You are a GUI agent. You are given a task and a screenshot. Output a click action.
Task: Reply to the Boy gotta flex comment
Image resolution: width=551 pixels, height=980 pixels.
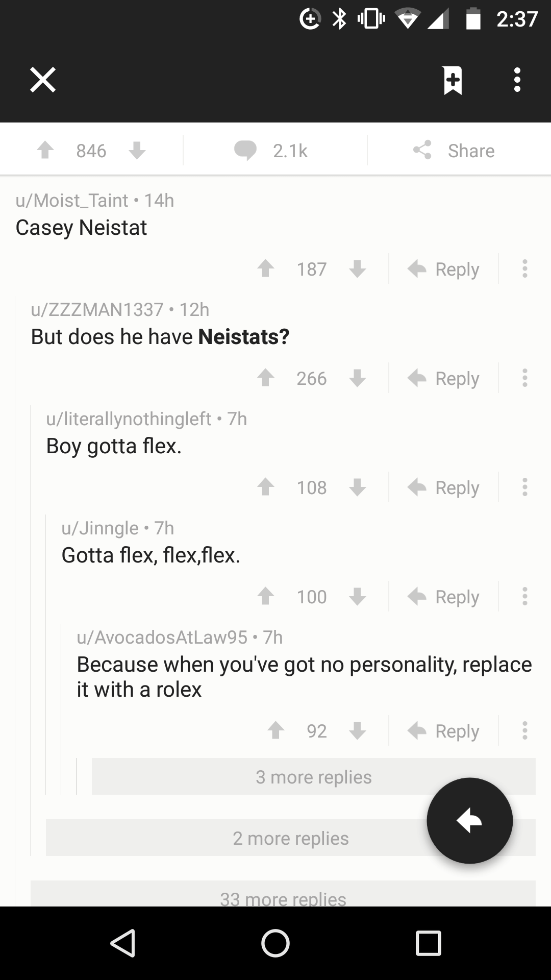click(445, 487)
